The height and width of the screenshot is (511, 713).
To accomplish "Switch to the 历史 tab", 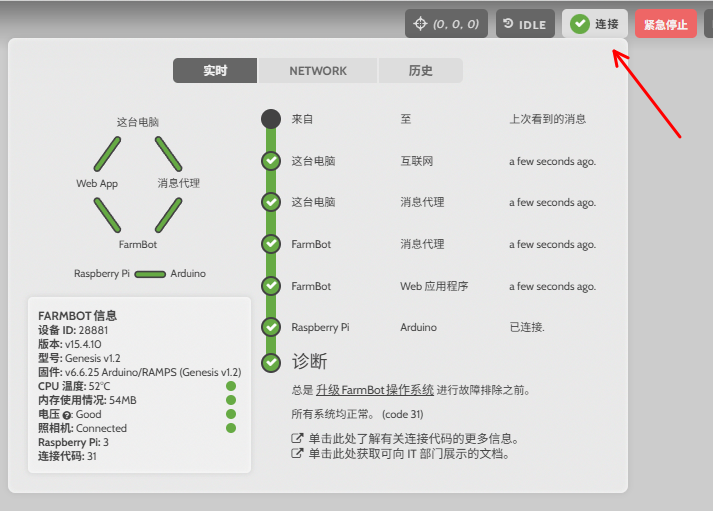I will point(421,70).
